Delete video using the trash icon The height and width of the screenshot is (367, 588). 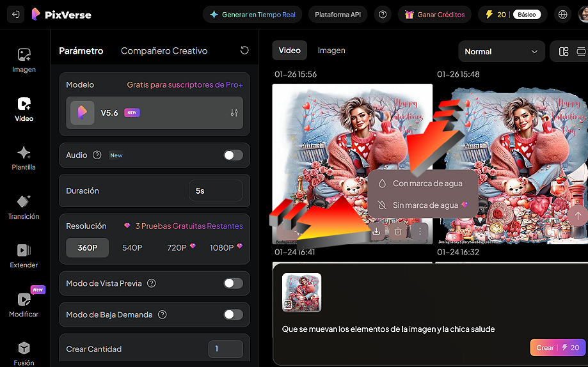pos(398,231)
